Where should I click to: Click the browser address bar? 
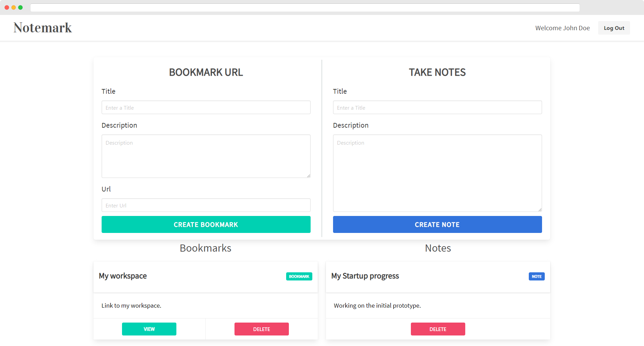click(304, 7)
